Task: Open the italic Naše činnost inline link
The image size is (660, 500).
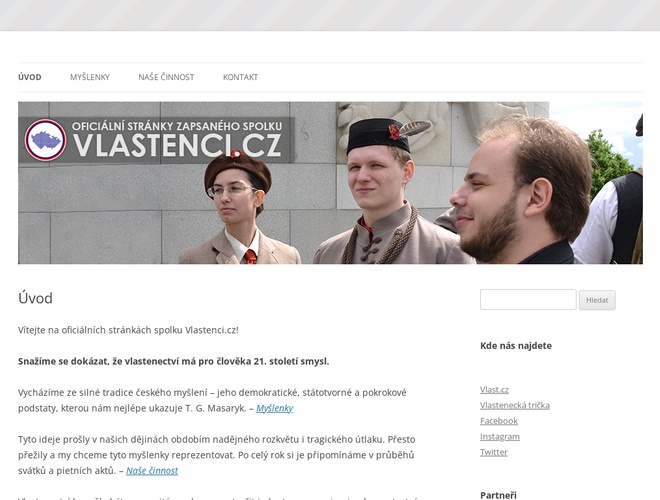Action: 152,471
